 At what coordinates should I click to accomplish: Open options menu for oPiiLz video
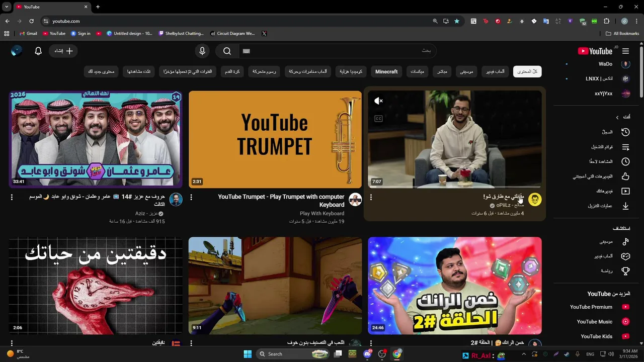point(371,198)
